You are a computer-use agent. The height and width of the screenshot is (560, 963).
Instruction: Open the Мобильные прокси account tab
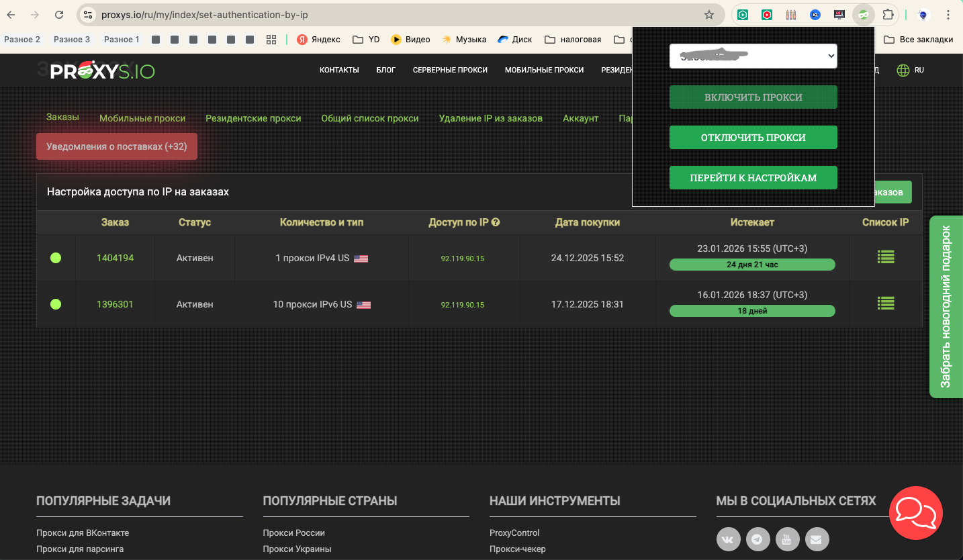click(x=142, y=118)
